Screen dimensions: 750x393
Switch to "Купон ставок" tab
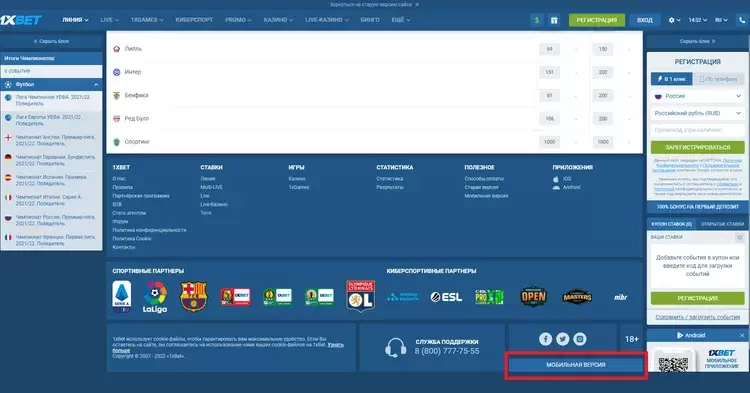(x=671, y=224)
